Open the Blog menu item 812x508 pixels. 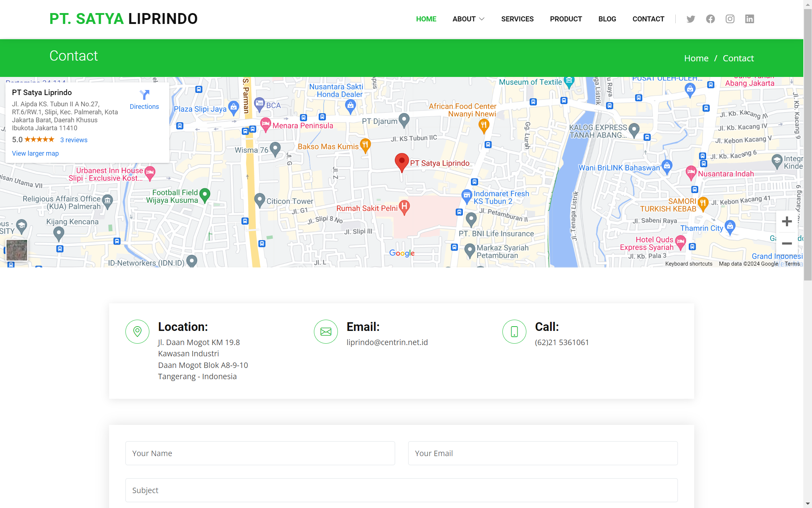[x=607, y=19]
